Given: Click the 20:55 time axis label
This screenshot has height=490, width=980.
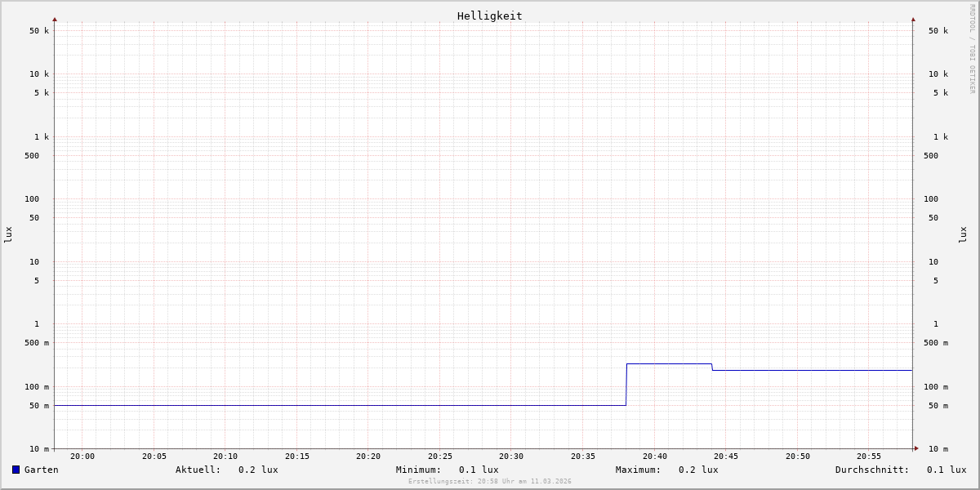Looking at the screenshot, I should (x=869, y=457).
